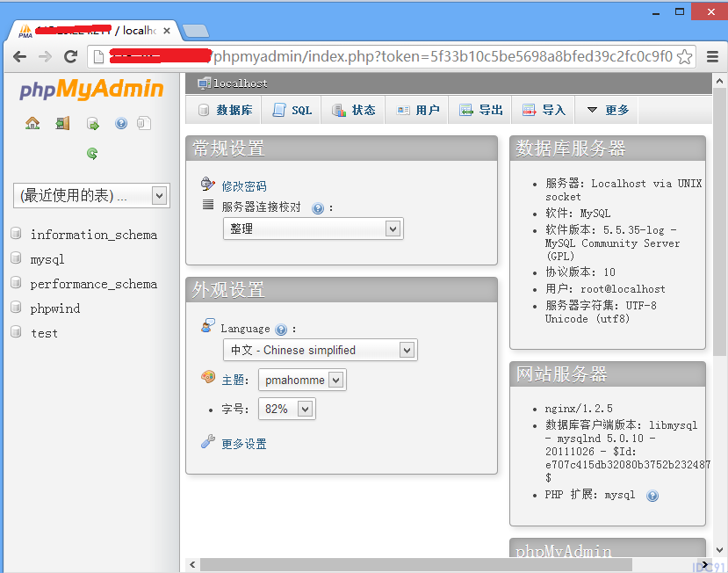Click the localhost server icon in breadcrumb
The image size is (728, 573).
click(204, 83)
